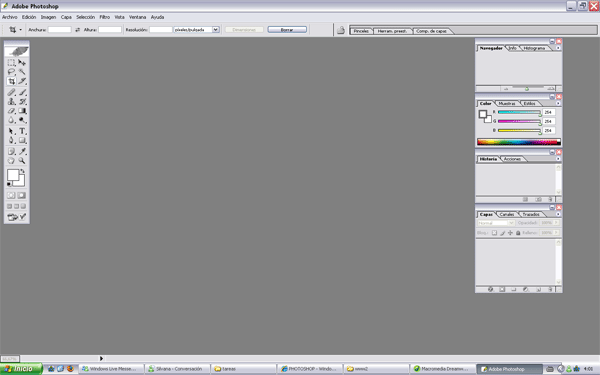Select the Clone Stamp tool

click(11, 102)
